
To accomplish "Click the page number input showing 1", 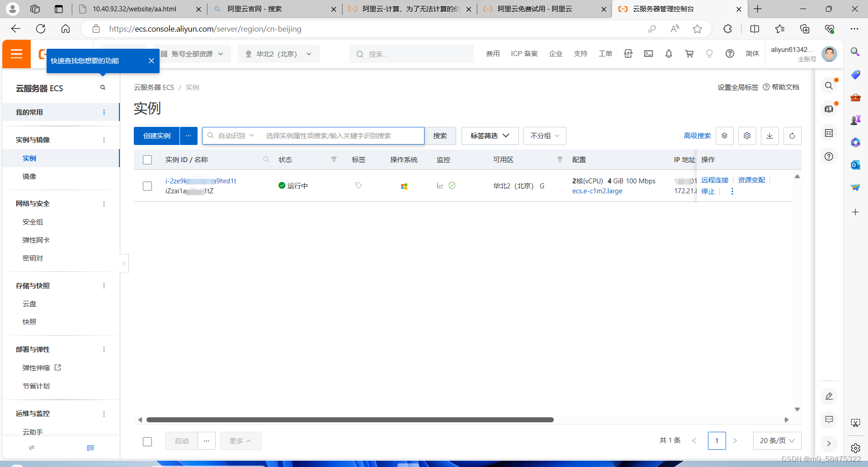I will coord(717,440).
